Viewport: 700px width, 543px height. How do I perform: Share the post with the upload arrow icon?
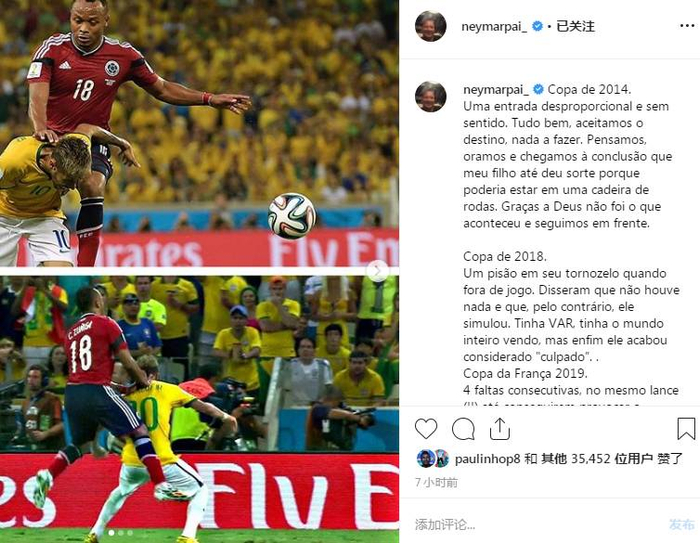(500, 429)
